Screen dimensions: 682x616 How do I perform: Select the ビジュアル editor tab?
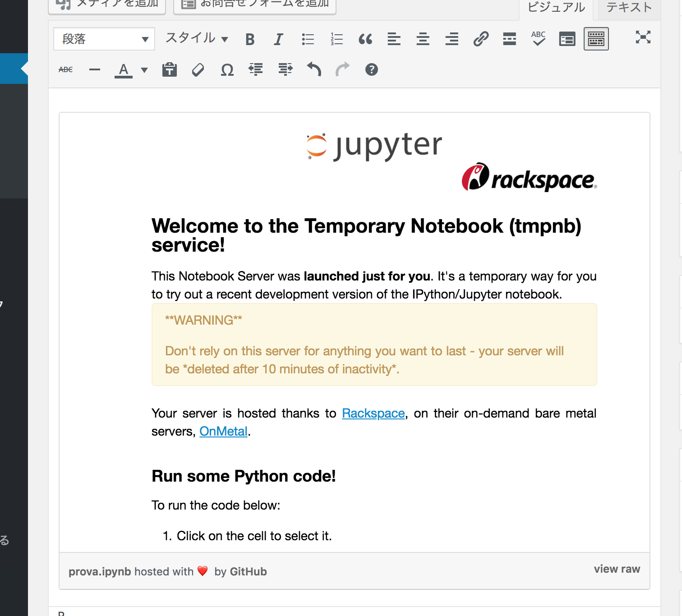coord(556,7)
